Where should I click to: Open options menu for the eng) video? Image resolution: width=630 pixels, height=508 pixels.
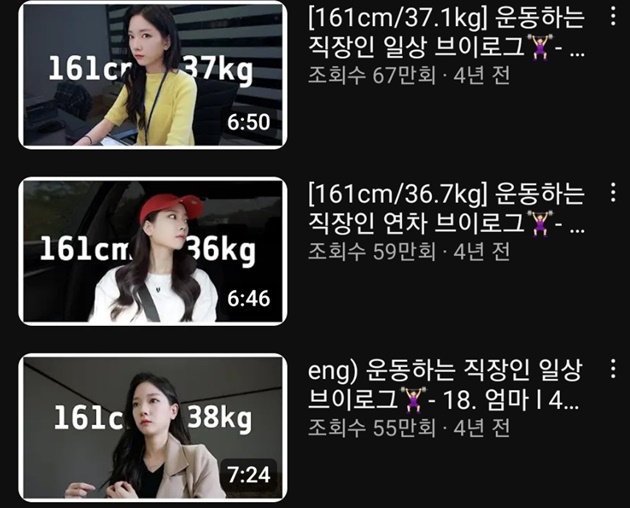(613, 369)
